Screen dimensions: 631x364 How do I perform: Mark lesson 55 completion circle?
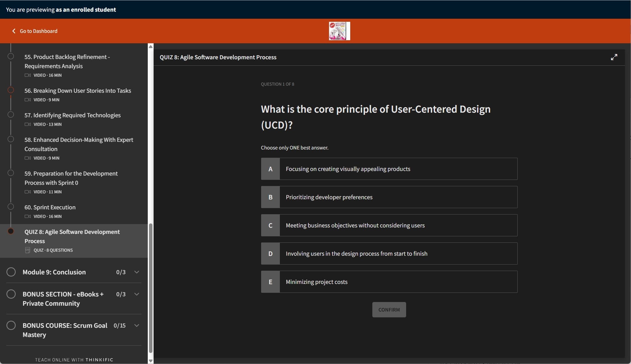(x=11, y=56)
